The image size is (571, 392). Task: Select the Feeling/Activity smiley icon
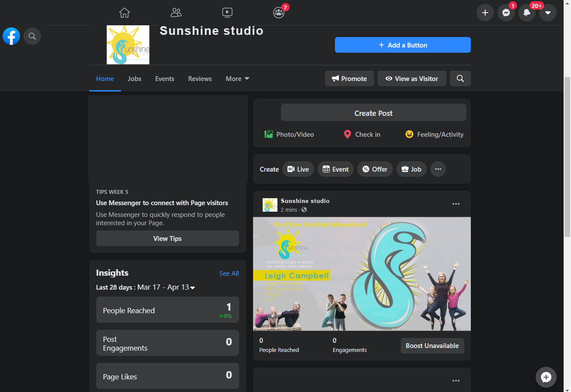(409, 134)
